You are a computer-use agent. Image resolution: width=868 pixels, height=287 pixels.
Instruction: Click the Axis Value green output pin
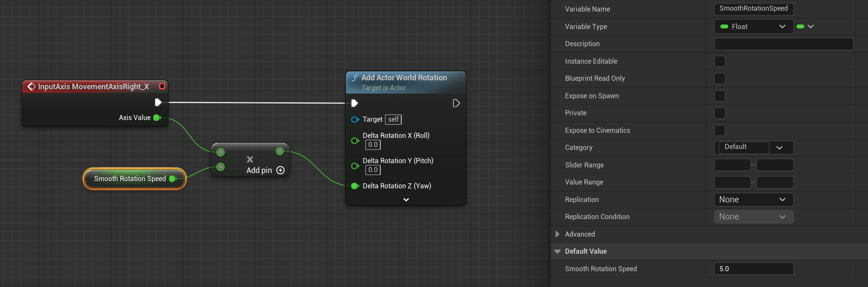157,117
